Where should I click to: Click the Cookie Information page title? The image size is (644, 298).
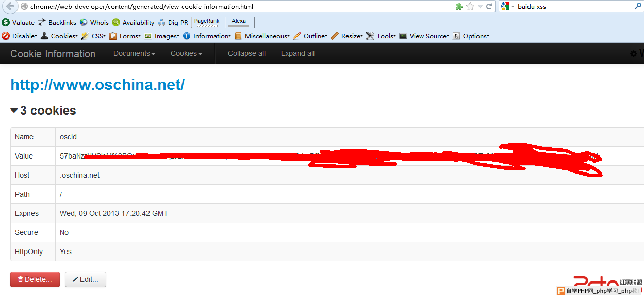[53, 54]
